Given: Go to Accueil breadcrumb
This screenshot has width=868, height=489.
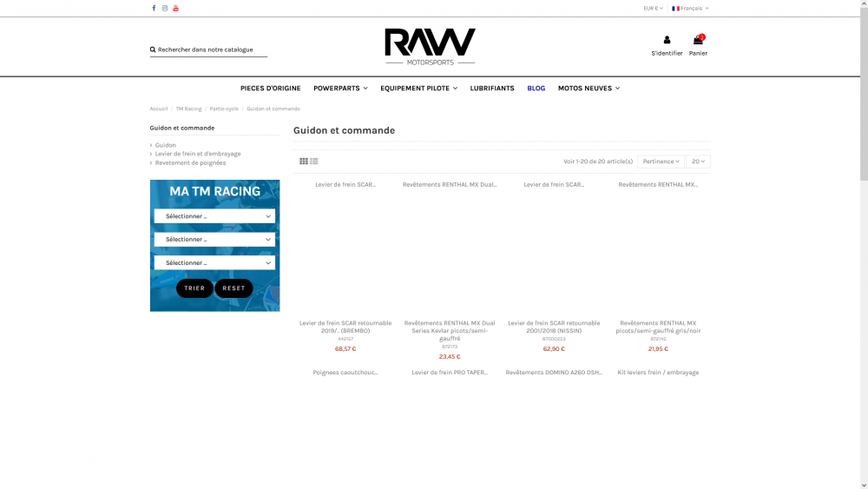Looking at the screenshot, I should click(158, 109).
